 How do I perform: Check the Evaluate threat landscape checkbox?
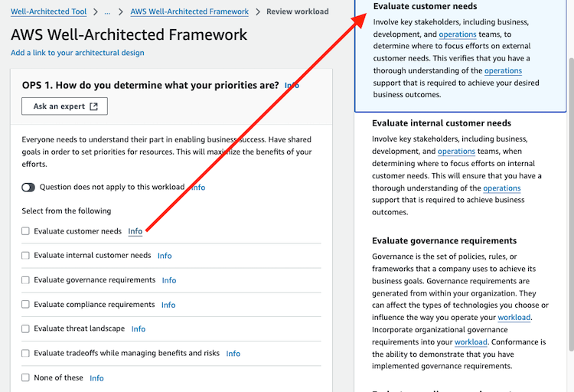(25, 328)
